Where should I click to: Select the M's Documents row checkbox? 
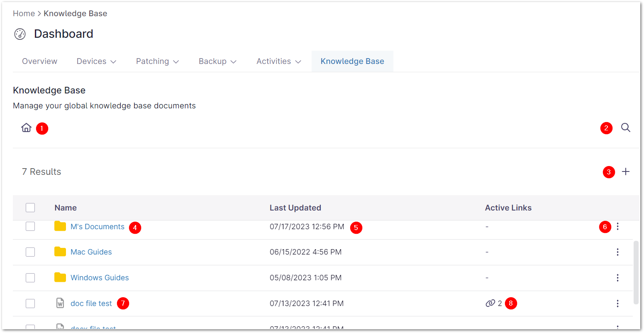pyautogui.click(x=30, y=227)
